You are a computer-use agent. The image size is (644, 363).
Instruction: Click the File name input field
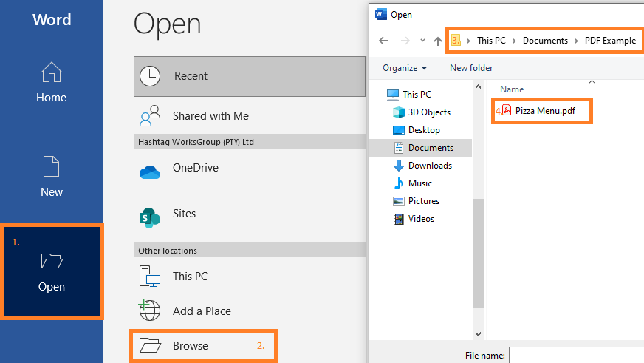576,355
